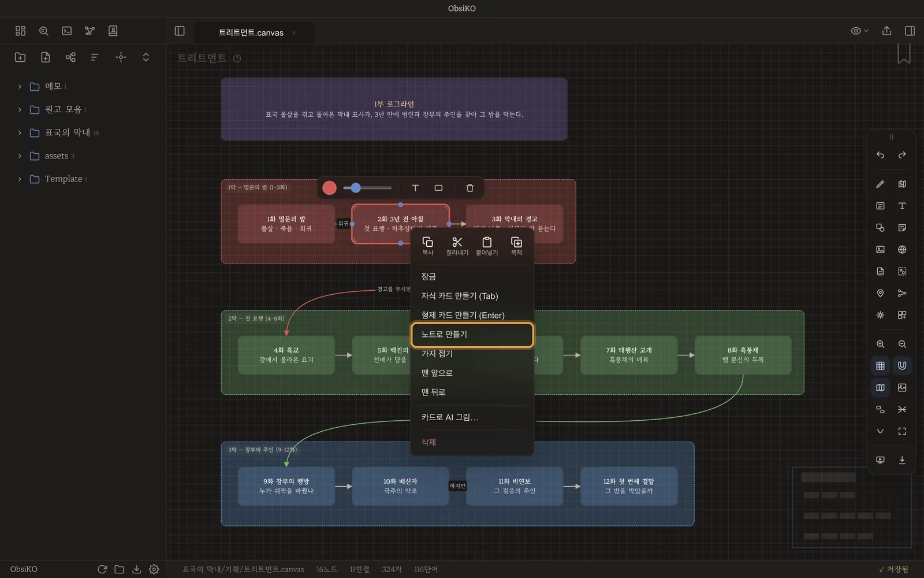Select 가지 접기 menu entry
The image size is (924, 578).
click(x=472, y=354)
